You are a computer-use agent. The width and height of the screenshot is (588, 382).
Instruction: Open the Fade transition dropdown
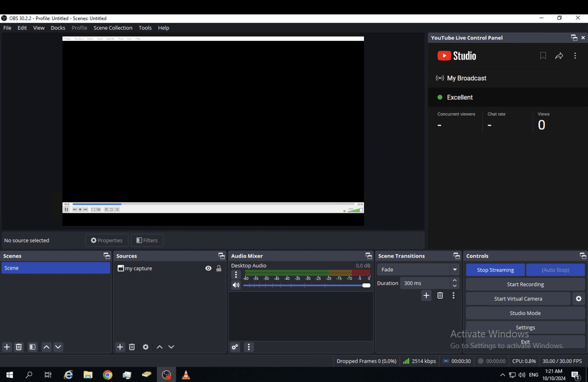click(454, 270)
